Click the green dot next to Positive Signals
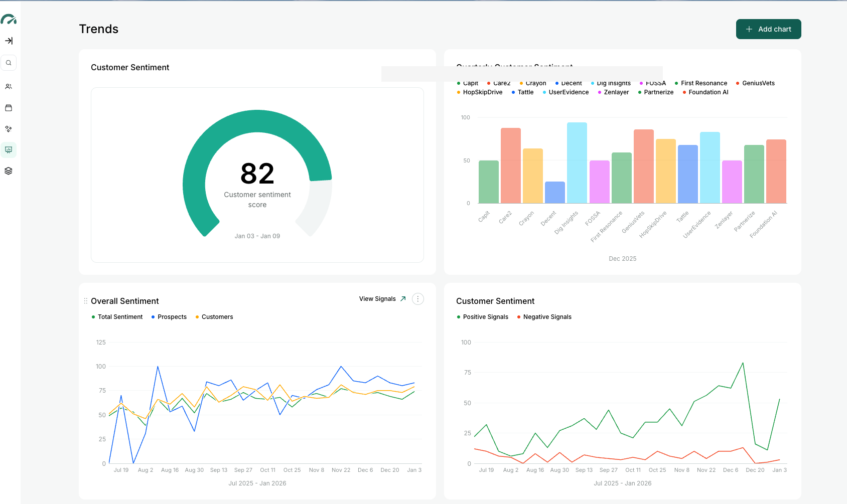The width and height of the screenshot is (847, 504). pyautogui.click(x=458, y=316)
